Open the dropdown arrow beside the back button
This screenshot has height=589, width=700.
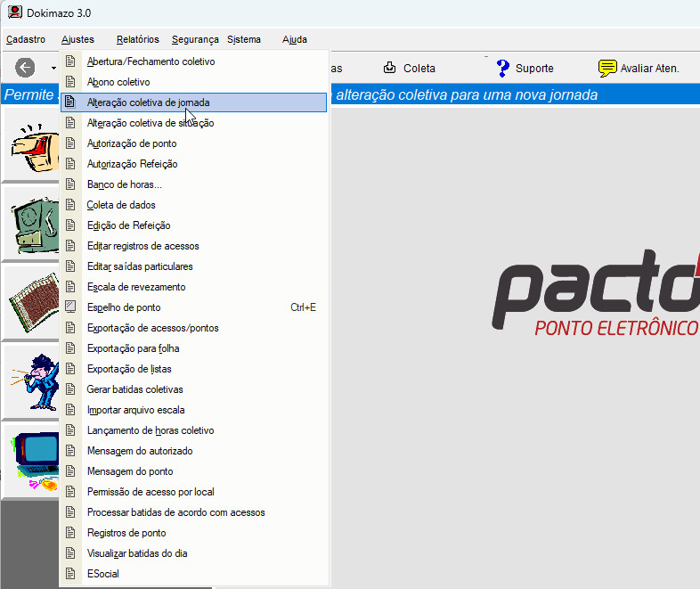(53, 69)
